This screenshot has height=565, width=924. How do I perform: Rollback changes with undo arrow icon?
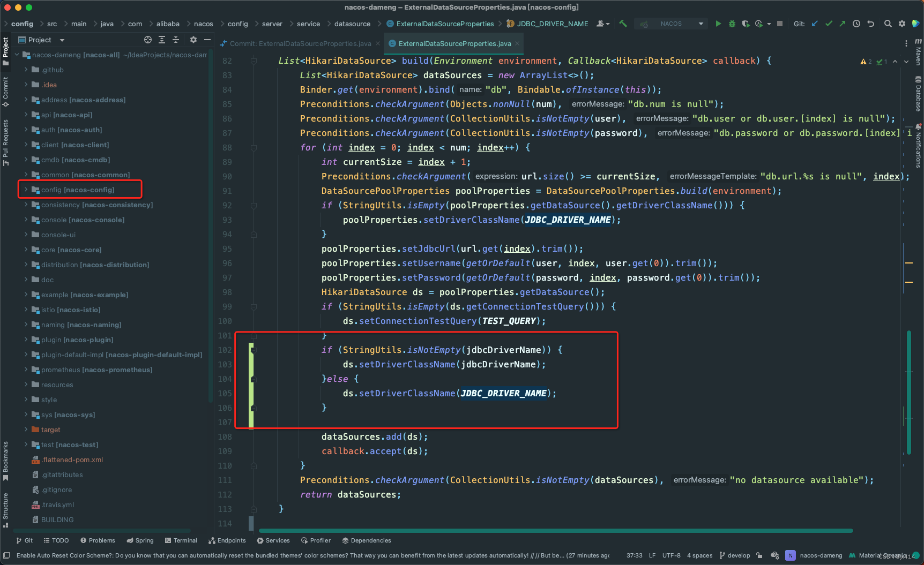871,24
